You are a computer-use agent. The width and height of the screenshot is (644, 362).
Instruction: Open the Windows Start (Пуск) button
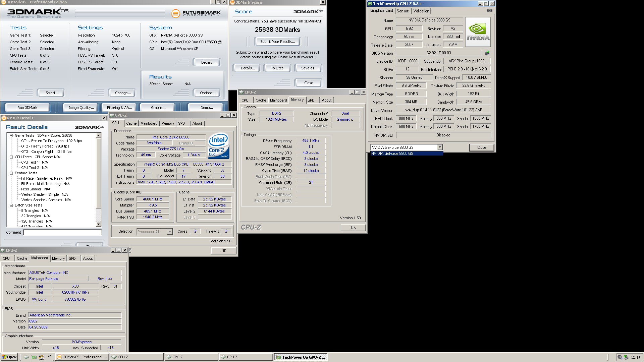click(9, 357)
